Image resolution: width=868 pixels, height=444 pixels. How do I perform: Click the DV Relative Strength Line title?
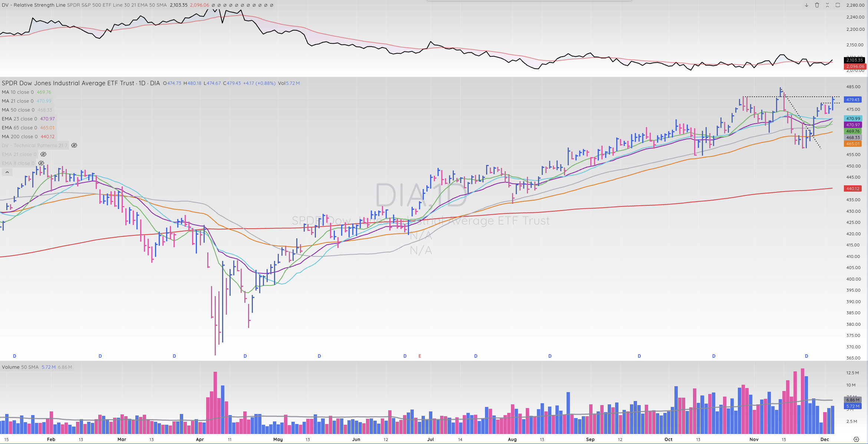pos(33,5)
